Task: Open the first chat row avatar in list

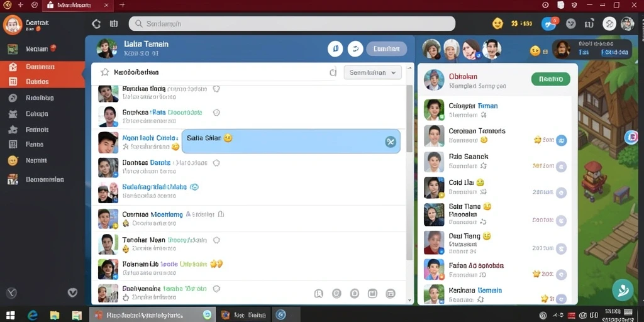Action: tap(108, 93)
